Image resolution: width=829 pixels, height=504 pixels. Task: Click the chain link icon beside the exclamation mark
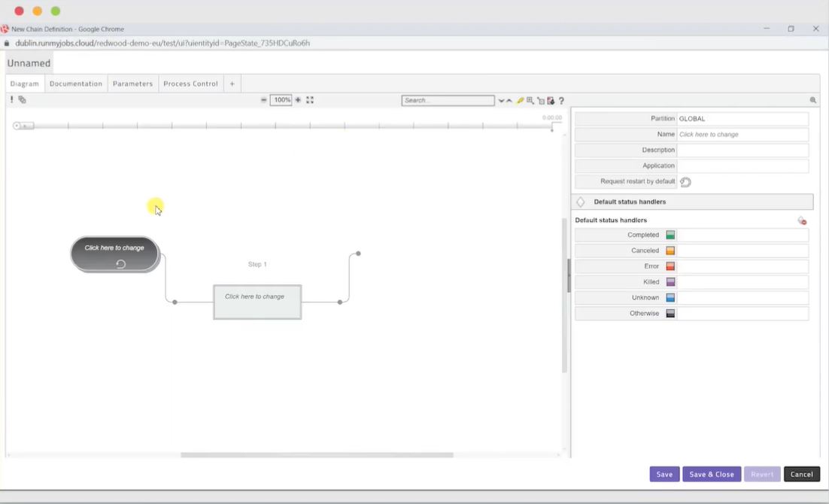(22, 99)
